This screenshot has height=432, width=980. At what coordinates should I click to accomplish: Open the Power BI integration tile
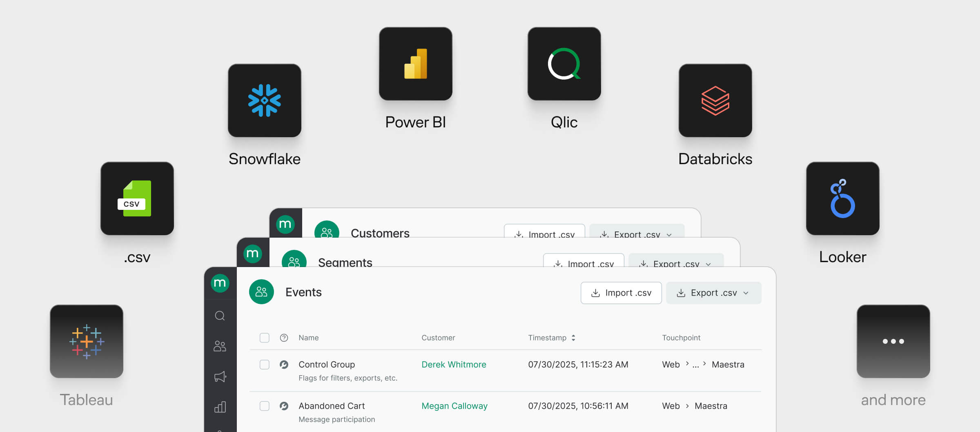coord(415,63)
